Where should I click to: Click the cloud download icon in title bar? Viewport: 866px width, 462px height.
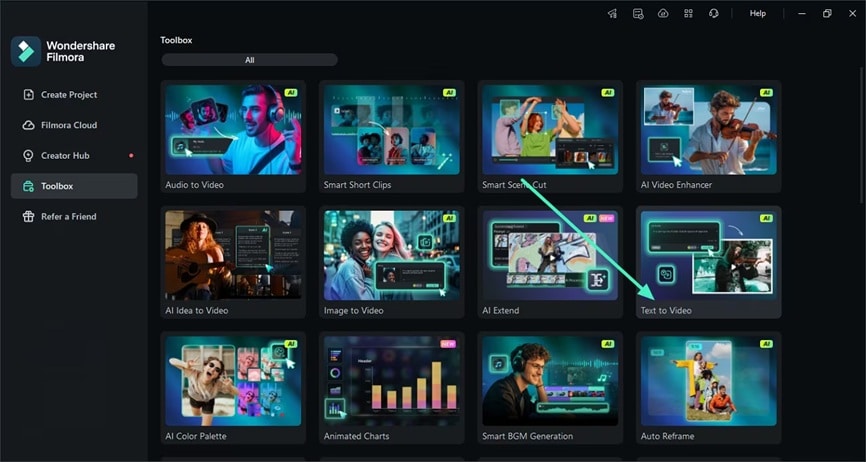(x=663, y=14)
